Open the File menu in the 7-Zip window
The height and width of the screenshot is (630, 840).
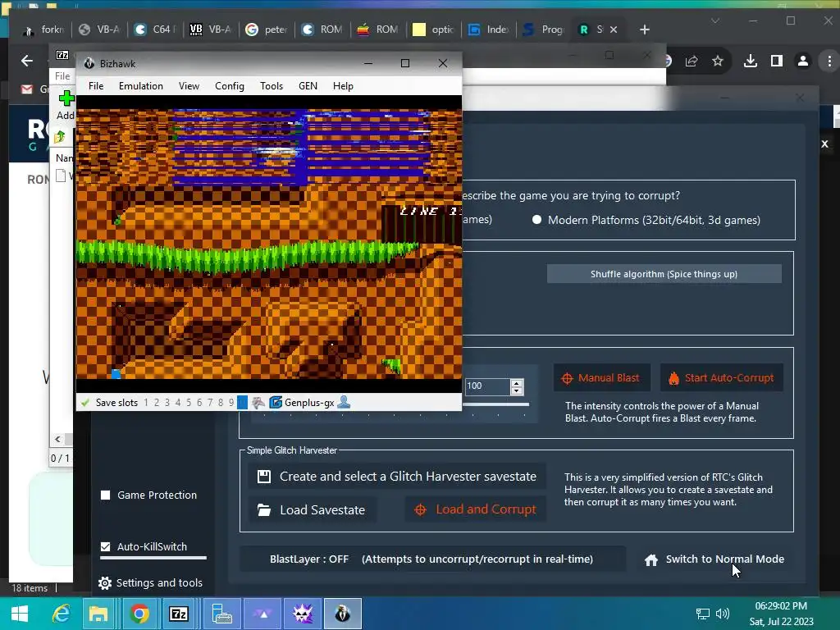click(62, 76)
